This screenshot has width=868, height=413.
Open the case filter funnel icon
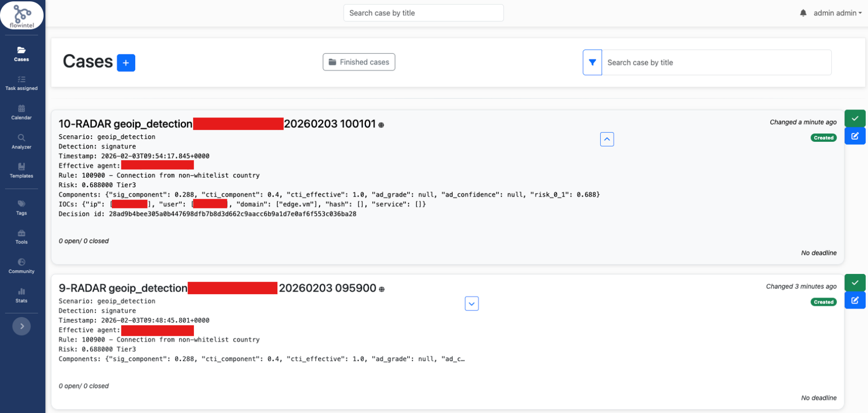coord(592,62)
